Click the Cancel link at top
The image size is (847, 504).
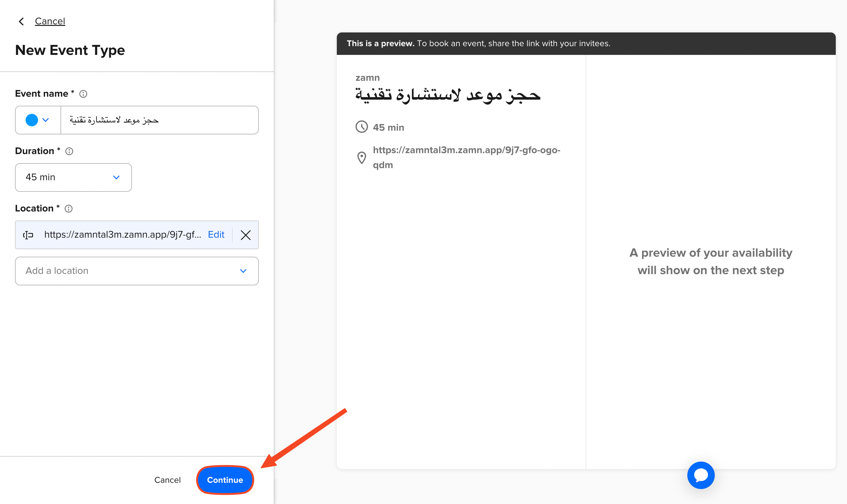point(50,21)
